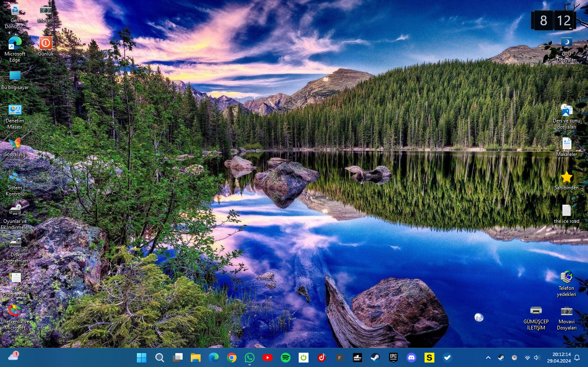Open the green power icon app
The width and height of the screenshot is (588, 367).
coord(303,358)
